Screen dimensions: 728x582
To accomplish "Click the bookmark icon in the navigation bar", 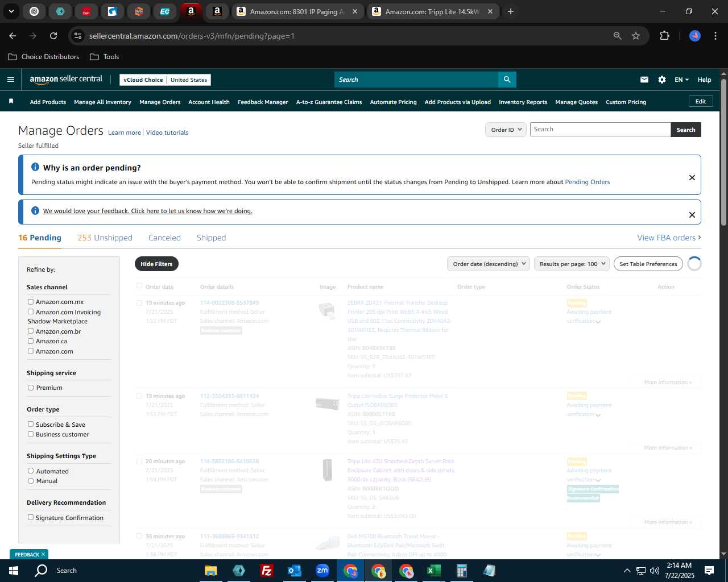I will click(11, 101).
